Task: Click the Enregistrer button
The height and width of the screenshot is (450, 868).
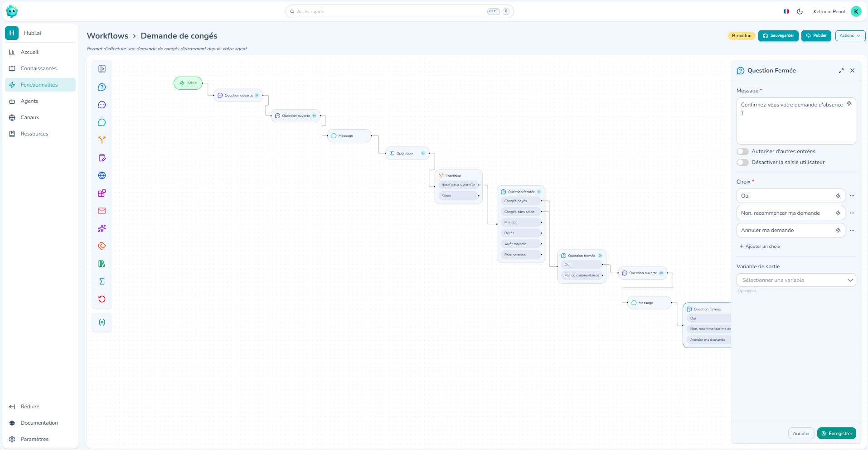Action: click(x=836, y=433)
